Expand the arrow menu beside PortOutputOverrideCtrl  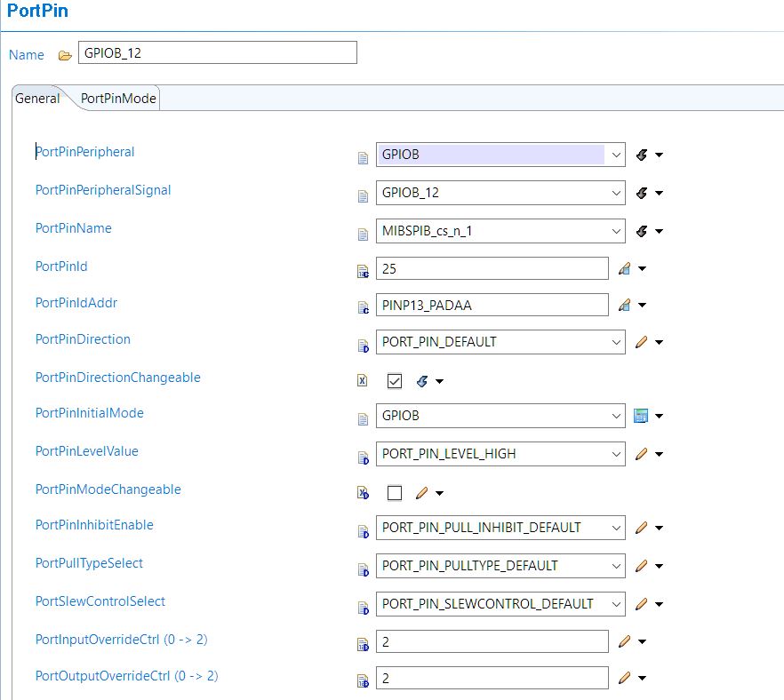642,678
